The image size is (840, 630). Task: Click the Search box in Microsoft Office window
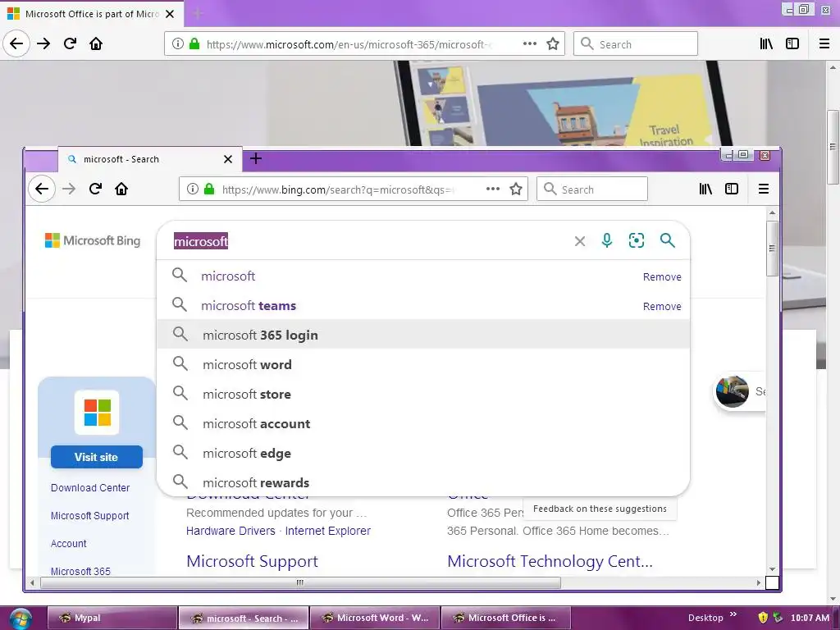636,44
